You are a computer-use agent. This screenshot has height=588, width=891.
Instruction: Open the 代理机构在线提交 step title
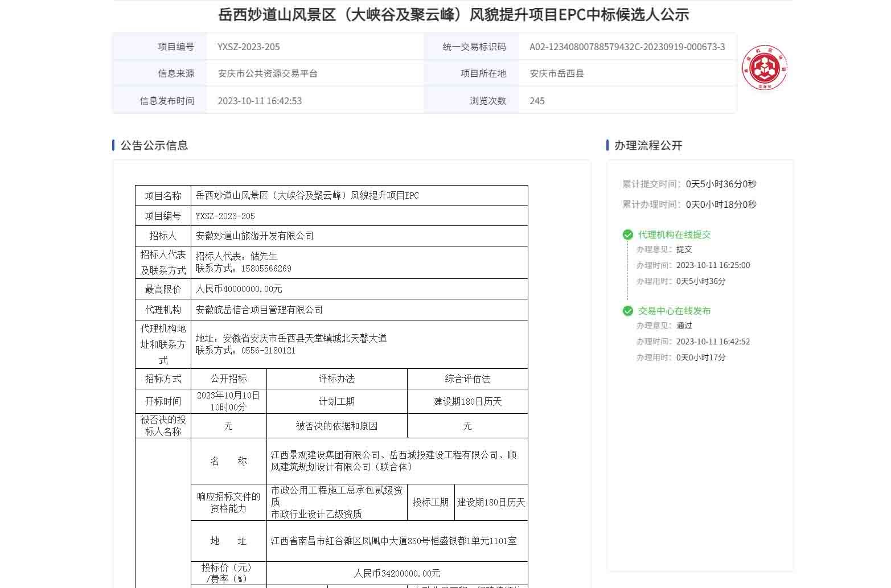(x=674, y=235)
